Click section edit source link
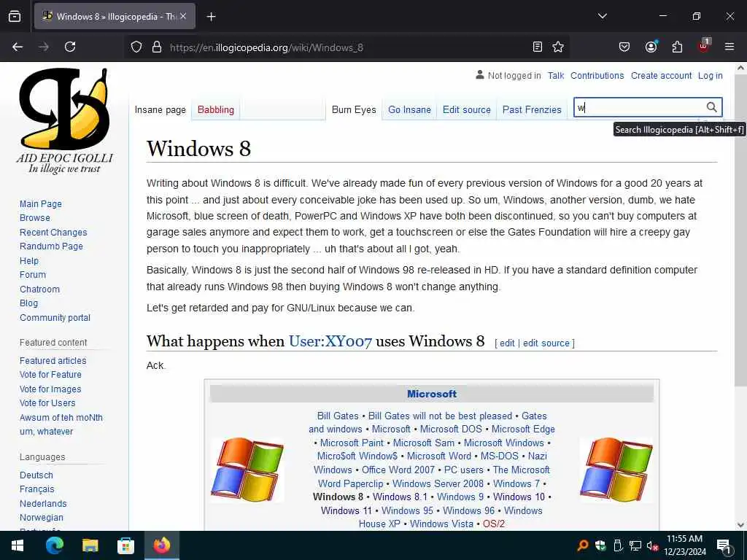This screenshot has height=560, width=747. click(x=546, y=343)
